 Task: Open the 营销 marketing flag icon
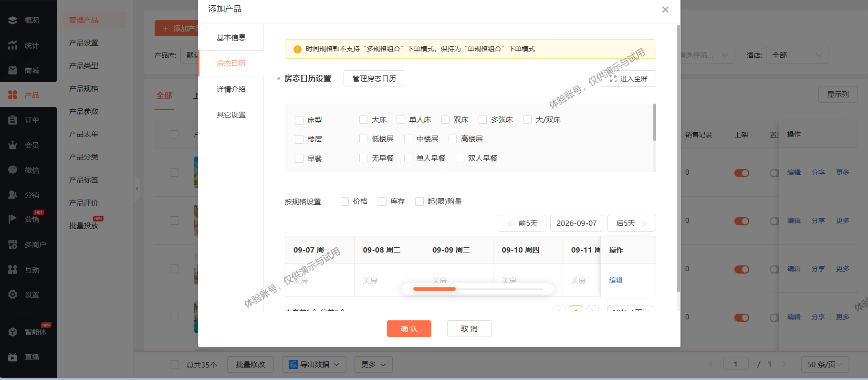pyautogui.click(x=13, y=219)
